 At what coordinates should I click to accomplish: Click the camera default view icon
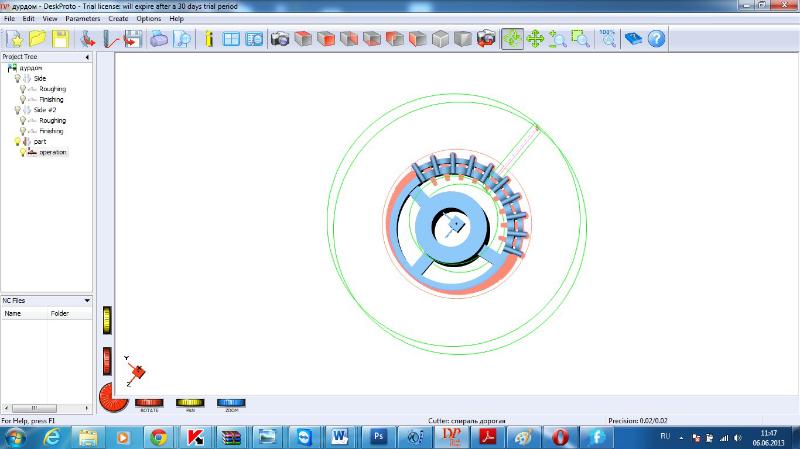pos(281,39)
